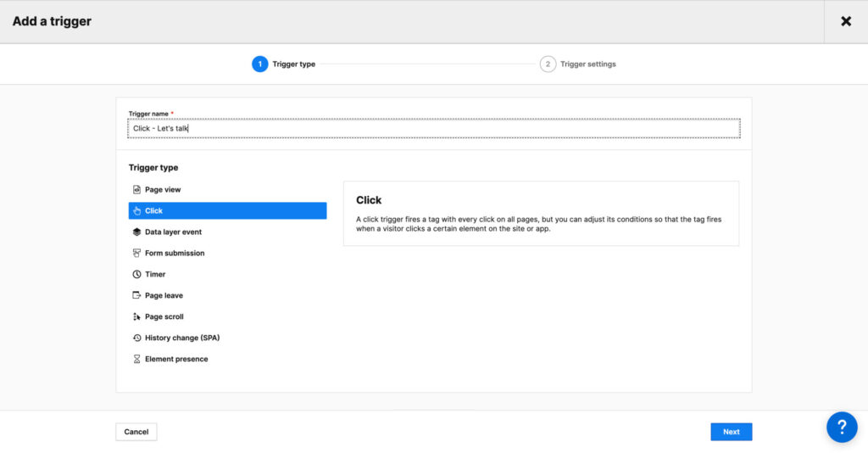Click the Trigger name field label
This screenshot has width=868, height=453.
point(148,114)
